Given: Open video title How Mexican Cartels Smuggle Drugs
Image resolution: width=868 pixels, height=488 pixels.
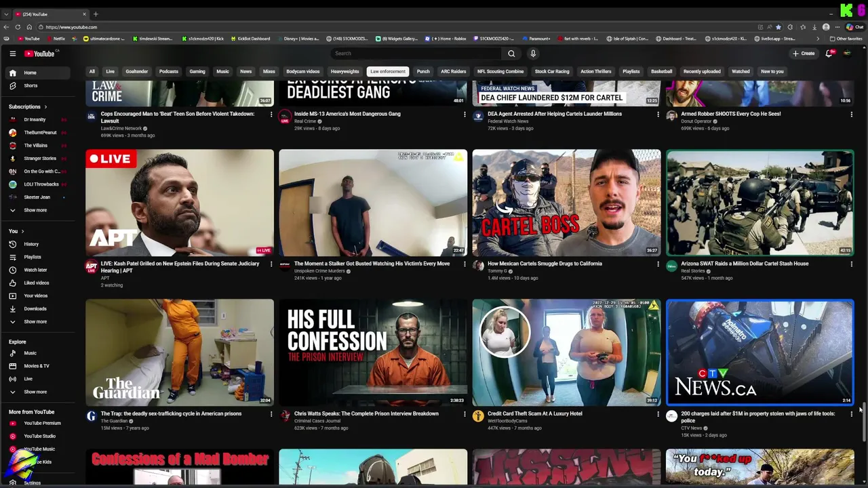Looking at the screenshot, I should click(x=545, y=264).
